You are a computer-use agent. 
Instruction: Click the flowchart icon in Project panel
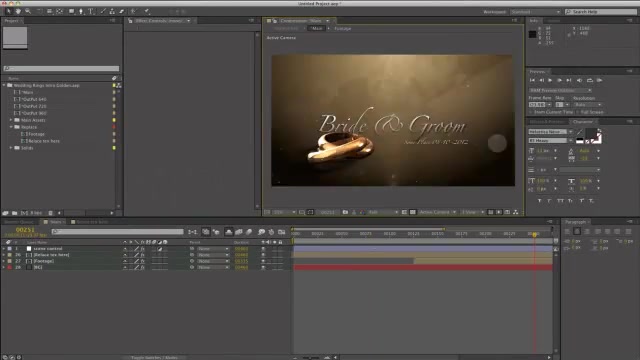(119, 86)
